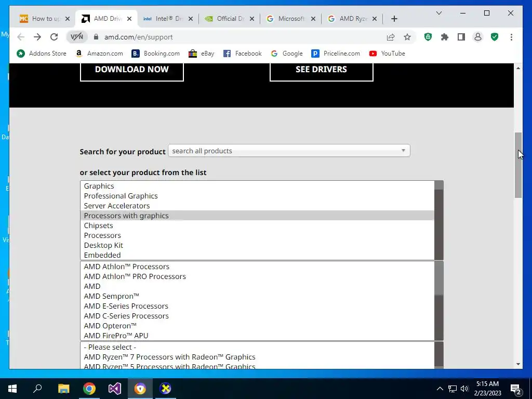The width and height of the screenshot is (532, 399).
Task: Choose AMD FirePro™ APU
Action: click(x=257, y=335)
